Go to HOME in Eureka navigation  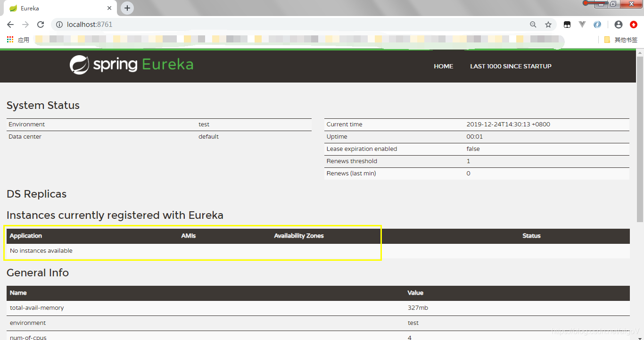pyautogui.click(x=444, y=66)
